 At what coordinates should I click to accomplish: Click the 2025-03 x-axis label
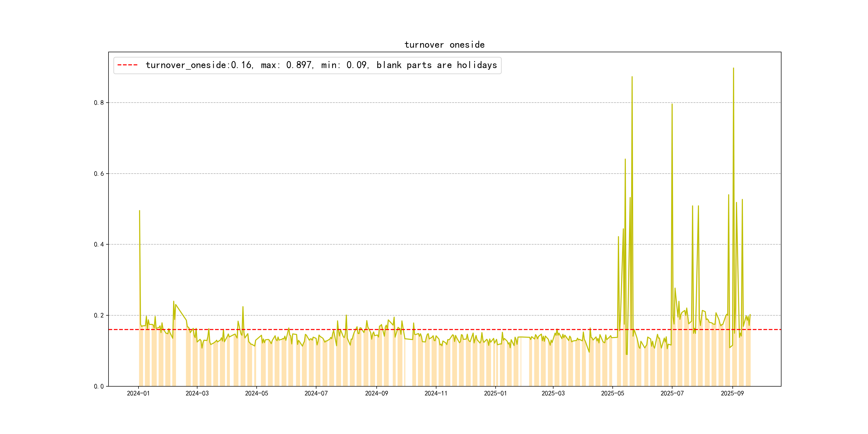click(553, 394)
